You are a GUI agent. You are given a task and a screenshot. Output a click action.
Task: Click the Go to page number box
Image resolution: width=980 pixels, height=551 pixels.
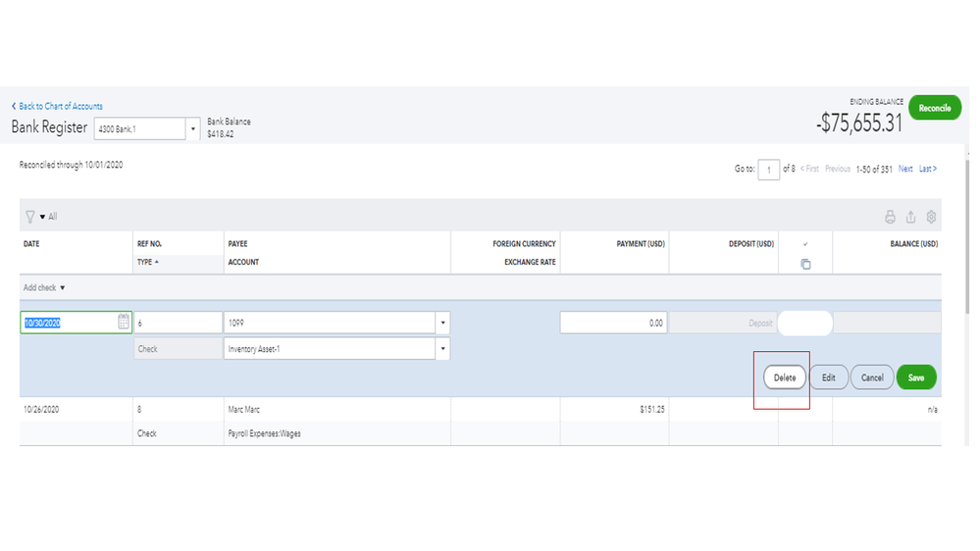click(x=768, y=170)
